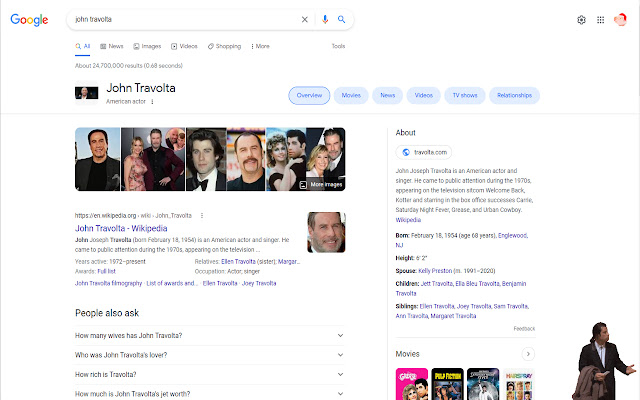The height and width of the screenshot is (400, 640).
Task: Open the Wikipedia source link in About
Action: [x=408, y=220]
